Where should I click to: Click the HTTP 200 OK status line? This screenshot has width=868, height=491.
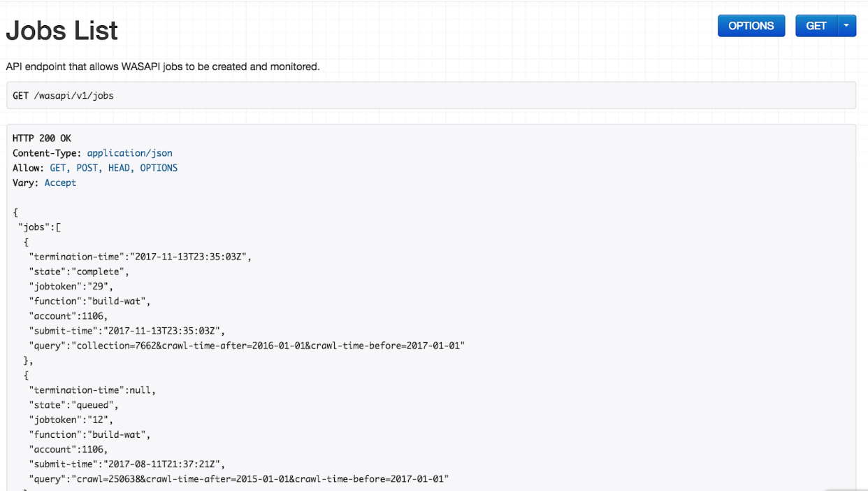tap(42, 138)
